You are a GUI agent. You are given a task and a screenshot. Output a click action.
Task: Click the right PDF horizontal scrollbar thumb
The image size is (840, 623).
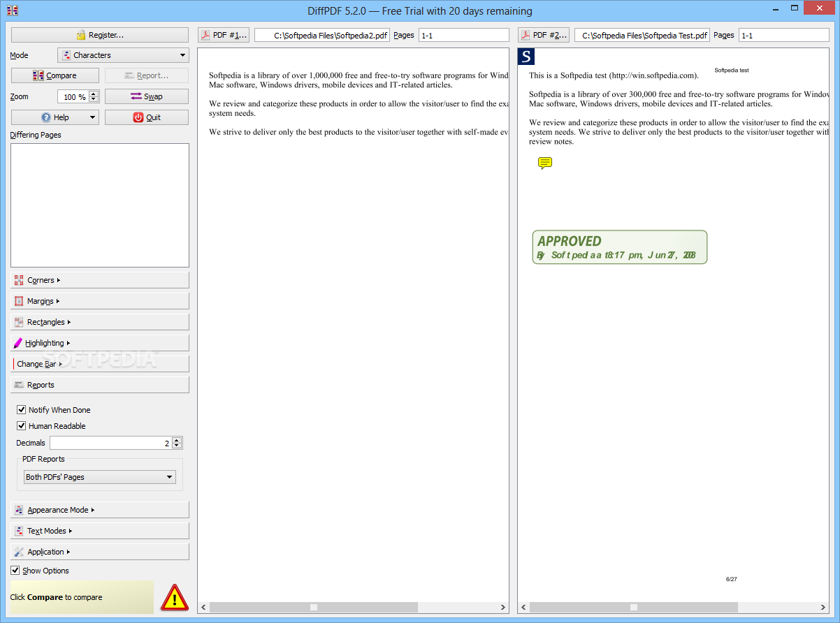(x=634, y=608)
